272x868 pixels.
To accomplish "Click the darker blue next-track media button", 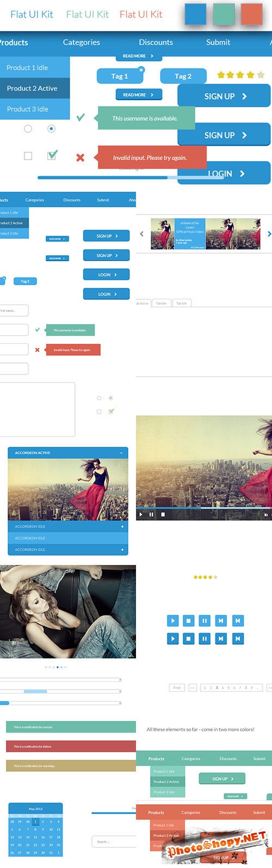I will point(221,638).
